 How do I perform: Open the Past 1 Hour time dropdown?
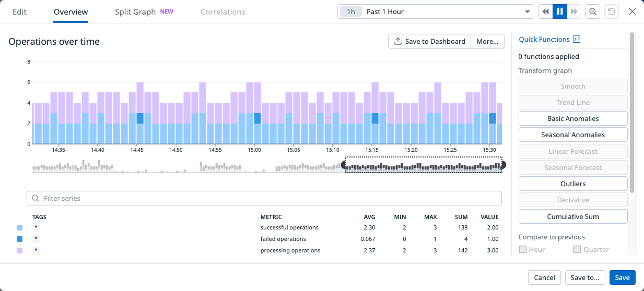435,11
